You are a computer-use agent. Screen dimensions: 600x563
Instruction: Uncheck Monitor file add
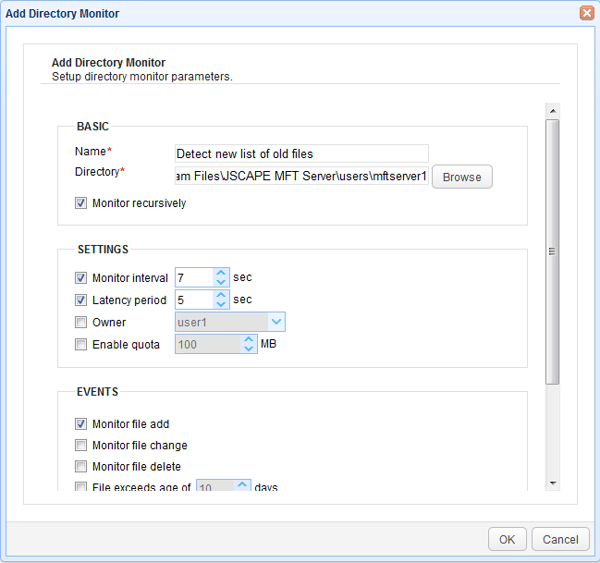pyautogui.click(x=81, y=424)
